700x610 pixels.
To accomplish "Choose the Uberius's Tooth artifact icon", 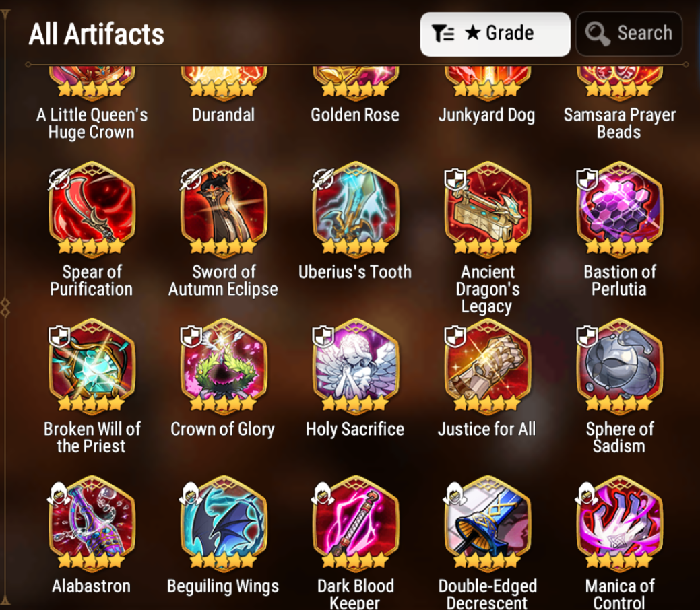I will (x=355, y=209).
